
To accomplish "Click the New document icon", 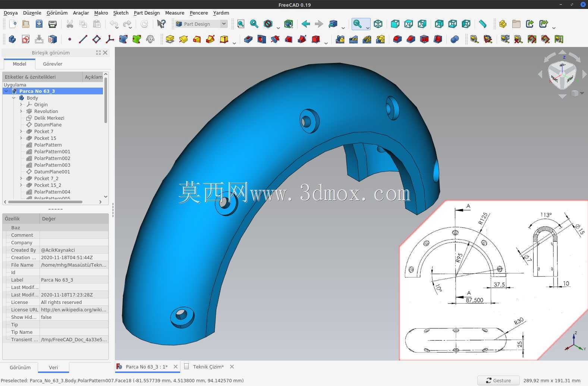I will (12, 24).
